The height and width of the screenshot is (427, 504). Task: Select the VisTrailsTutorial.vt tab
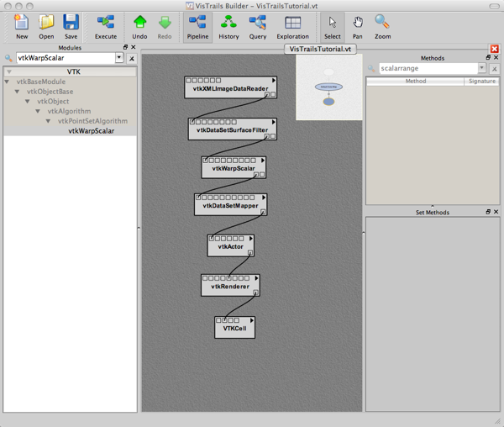tap(320, 50)
